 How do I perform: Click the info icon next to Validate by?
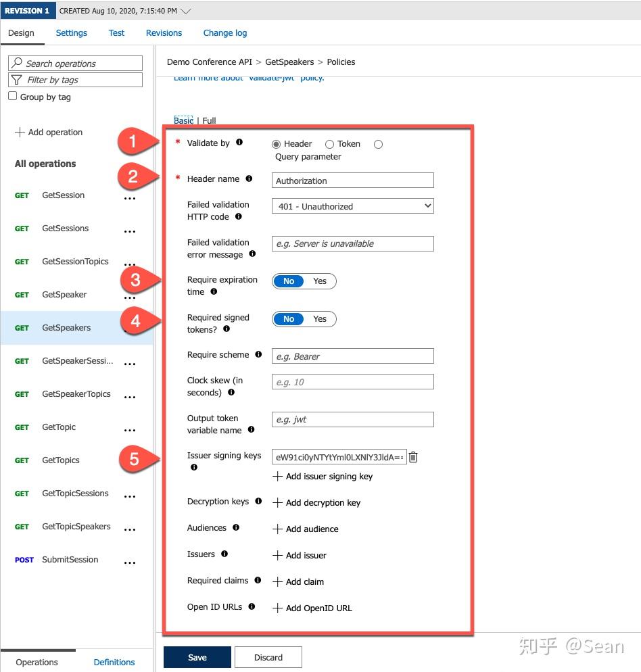click(x=239, y=142)
